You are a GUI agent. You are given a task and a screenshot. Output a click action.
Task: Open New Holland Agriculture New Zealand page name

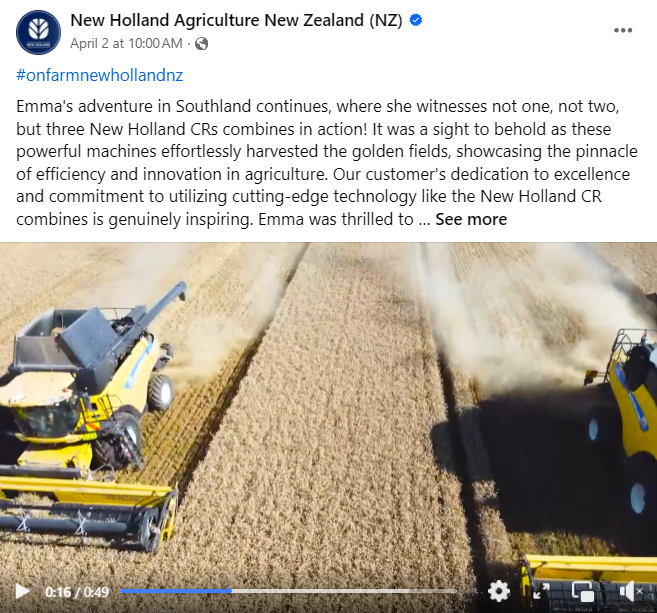[x=236, y=20]
